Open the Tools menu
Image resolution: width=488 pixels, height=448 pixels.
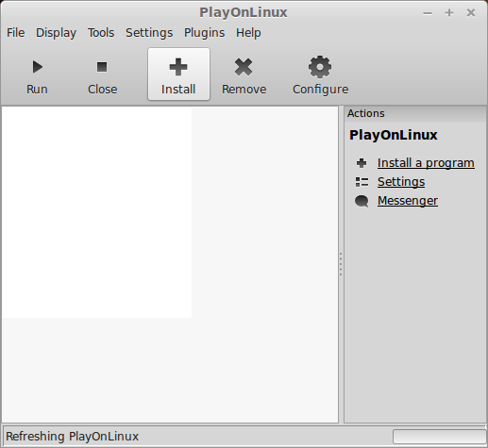tap(101, 33)
